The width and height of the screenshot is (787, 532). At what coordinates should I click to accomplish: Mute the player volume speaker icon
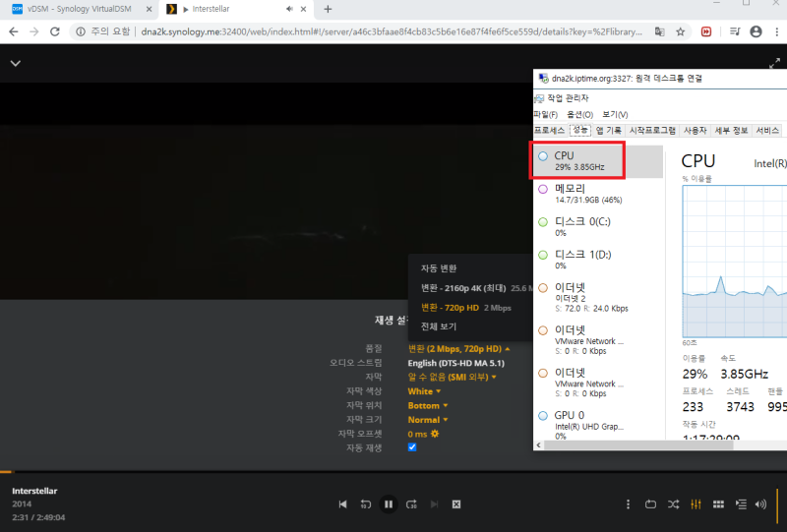pos(760,503)
